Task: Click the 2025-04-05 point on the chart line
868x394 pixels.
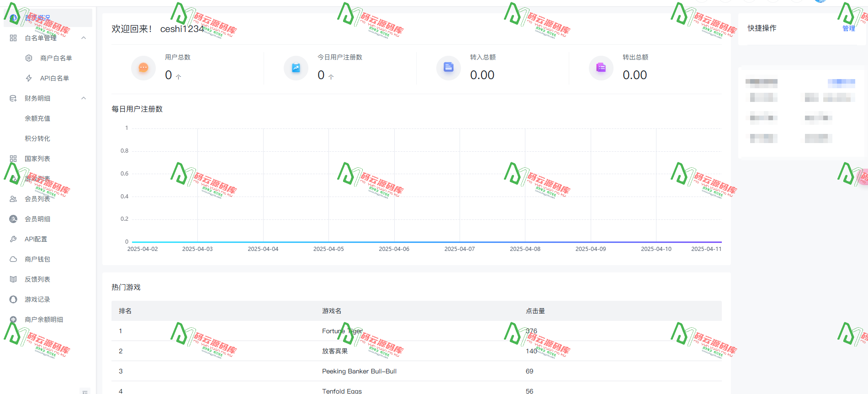Action: click(x=328, y=242)
